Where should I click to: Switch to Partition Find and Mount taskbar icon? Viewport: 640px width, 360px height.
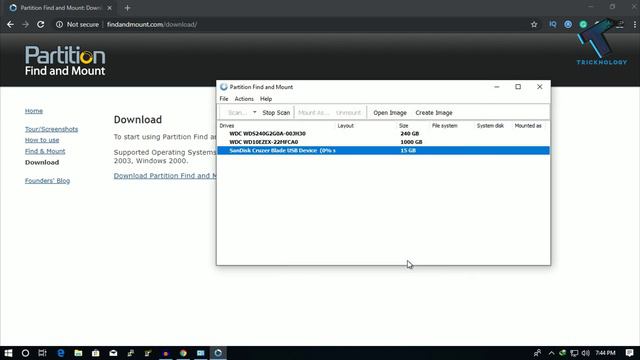point(218,353)
